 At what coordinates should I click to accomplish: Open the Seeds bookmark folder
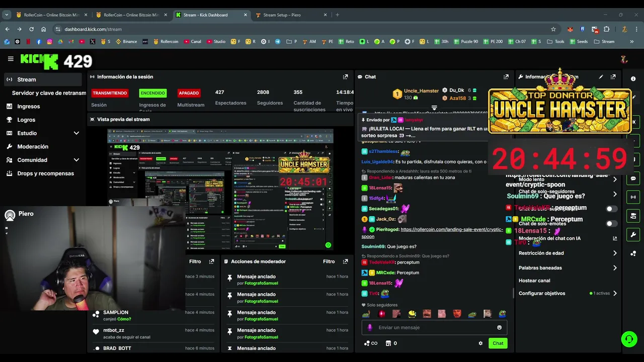[578, 42]
